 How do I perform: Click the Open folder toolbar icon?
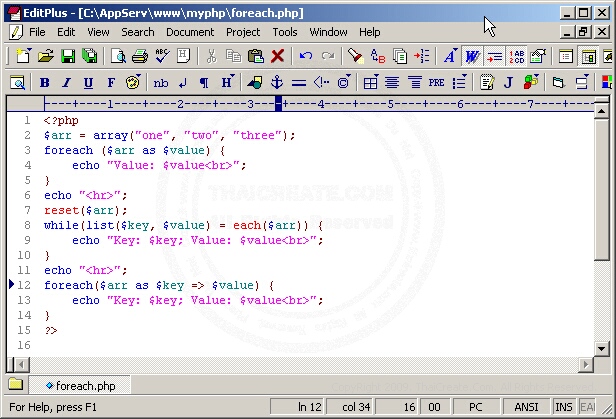[45, 57]
